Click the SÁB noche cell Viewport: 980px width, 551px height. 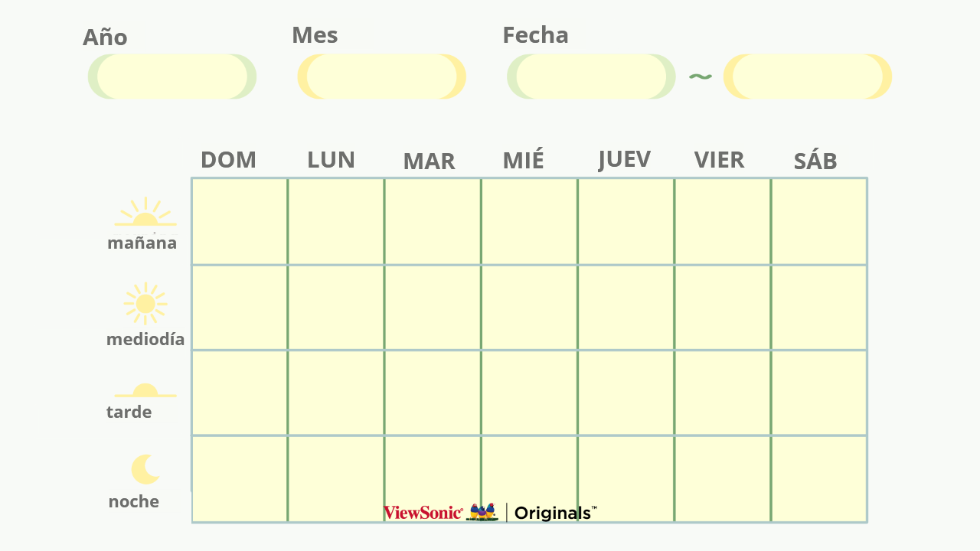(818, 479)
